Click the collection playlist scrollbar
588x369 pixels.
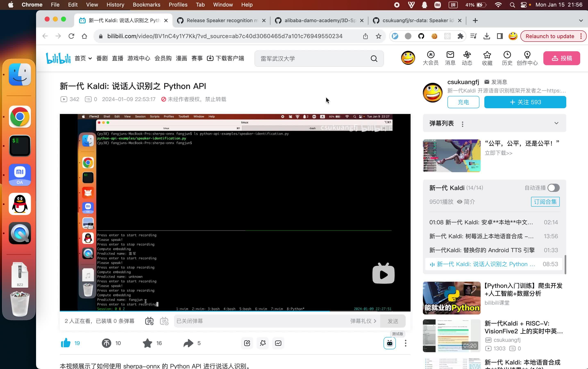(x=565, y=264)
